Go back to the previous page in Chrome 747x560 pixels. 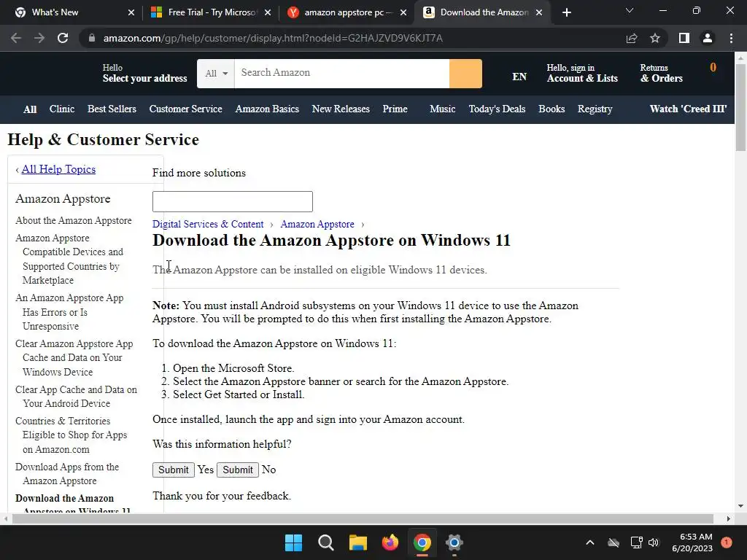16,38
